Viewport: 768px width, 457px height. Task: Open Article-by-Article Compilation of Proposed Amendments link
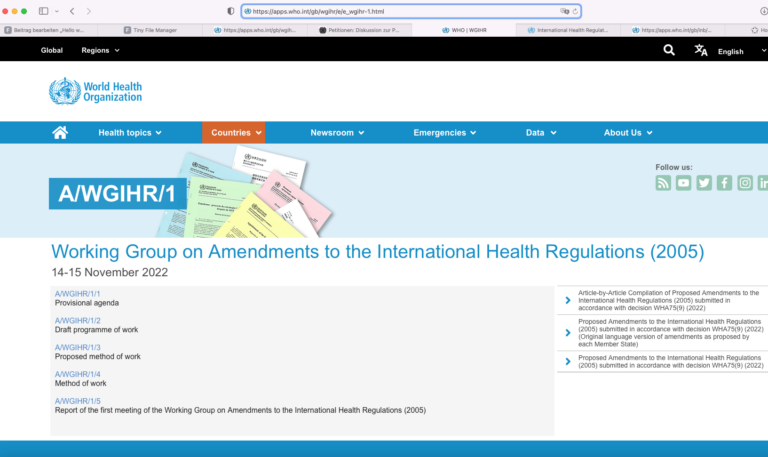[x=669, y=300]
